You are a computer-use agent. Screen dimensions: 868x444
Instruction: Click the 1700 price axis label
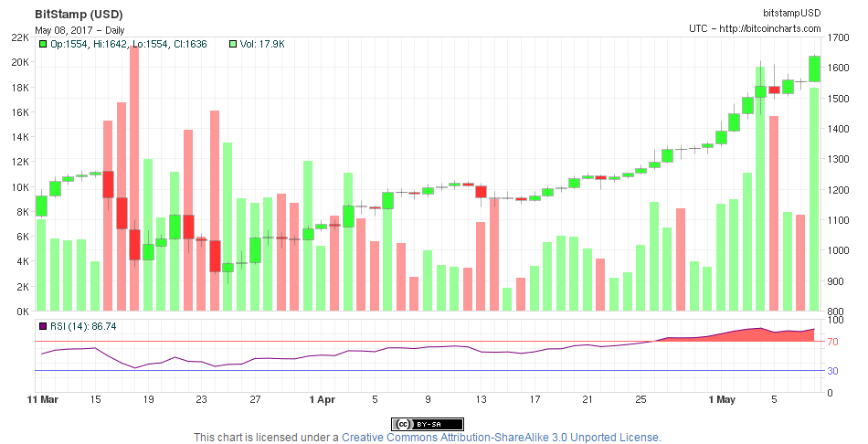coord(838,37)
